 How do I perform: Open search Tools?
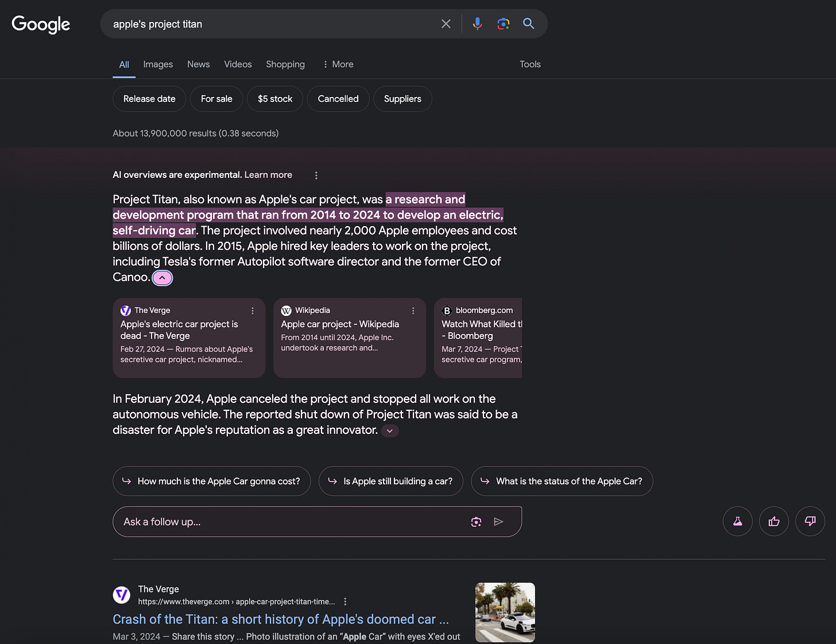tap(530, 64)
